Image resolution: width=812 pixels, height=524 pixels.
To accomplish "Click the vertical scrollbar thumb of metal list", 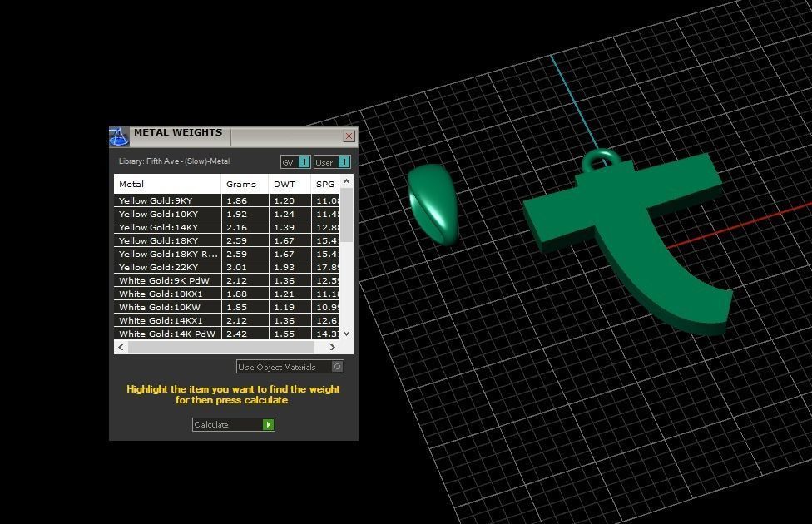I will tap(347, 215).
